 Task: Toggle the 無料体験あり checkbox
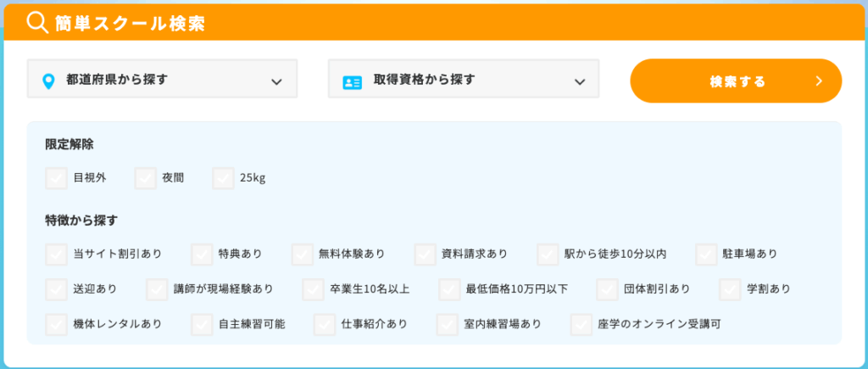coord(302,254)
